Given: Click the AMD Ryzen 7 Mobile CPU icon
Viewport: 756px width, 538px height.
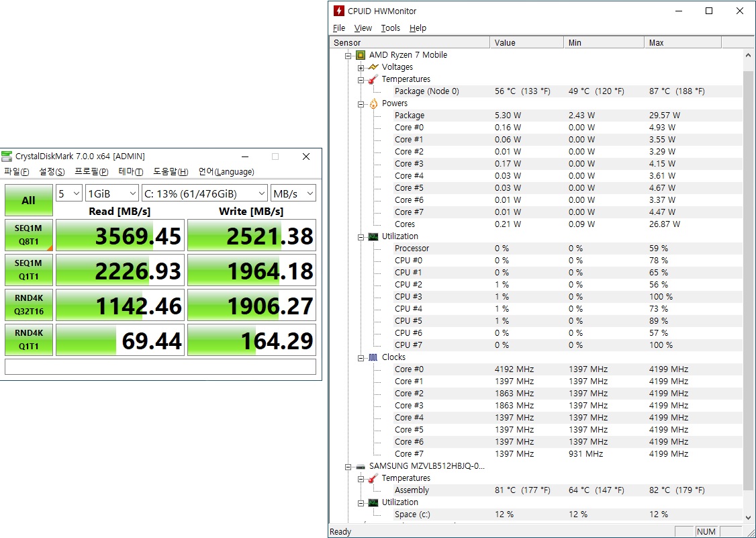Looking at the screenshot, I should click(360, 55).
